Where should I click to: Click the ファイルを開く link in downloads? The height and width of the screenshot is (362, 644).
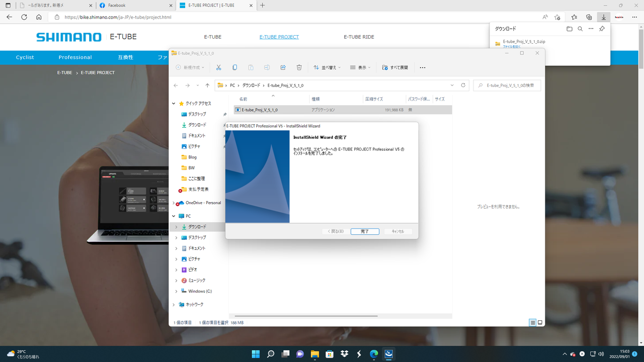pyautogui.click(x=512, y=46)
